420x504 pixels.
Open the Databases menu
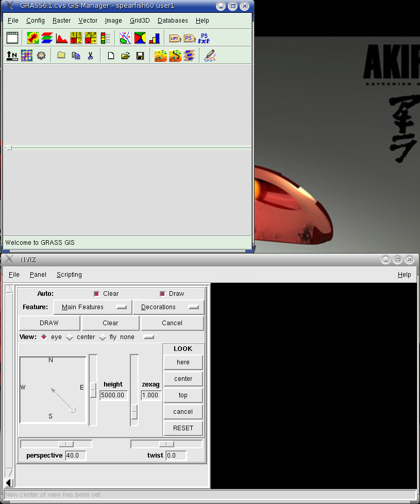click(x=173, y=21)
